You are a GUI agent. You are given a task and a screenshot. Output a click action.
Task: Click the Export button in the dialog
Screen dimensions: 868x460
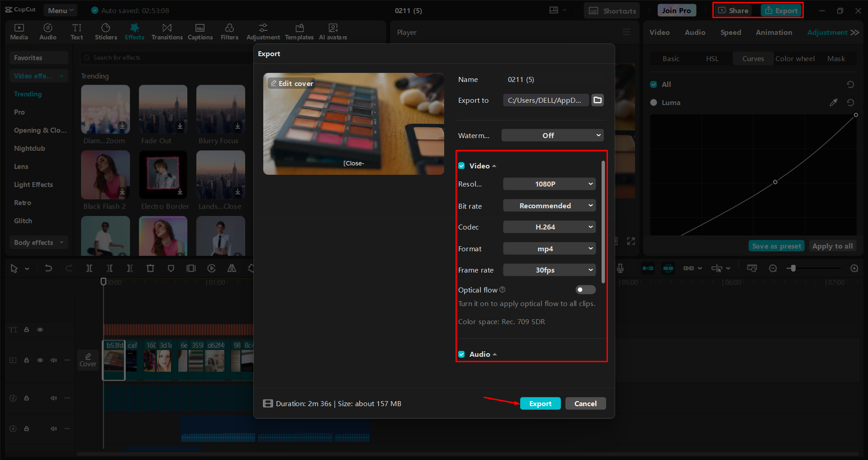(x=540, y=403)
